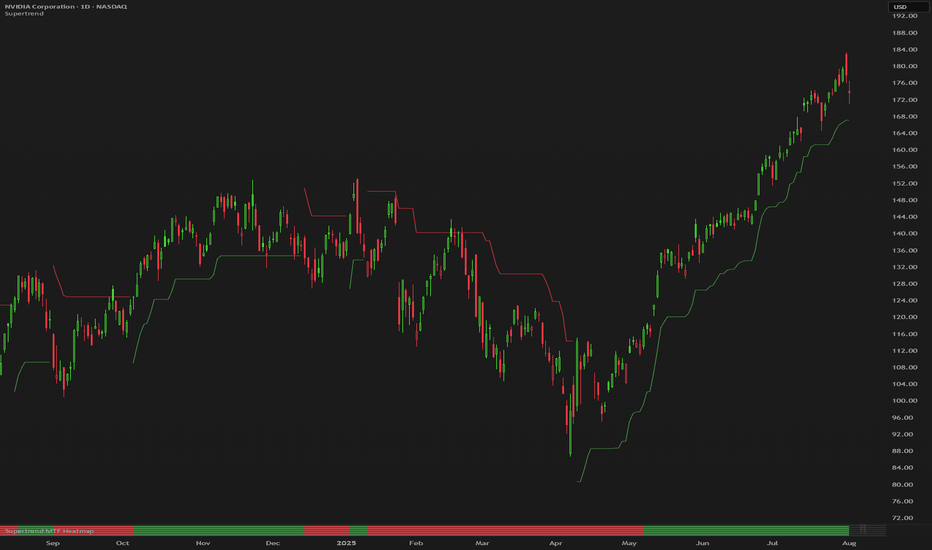Select the Supertrend indicator legend
932x550 pixels.
click(24, 14)
